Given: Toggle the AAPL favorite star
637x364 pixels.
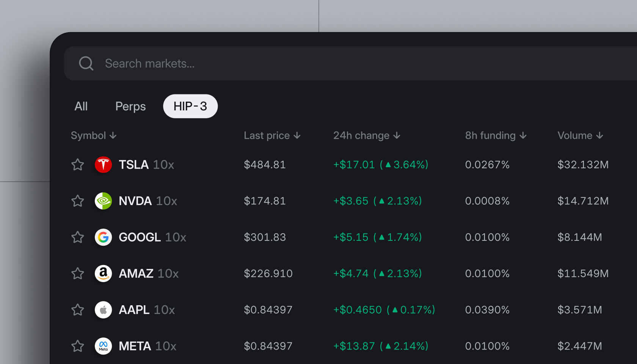Looking at the screenshot, I should point(78,310).
